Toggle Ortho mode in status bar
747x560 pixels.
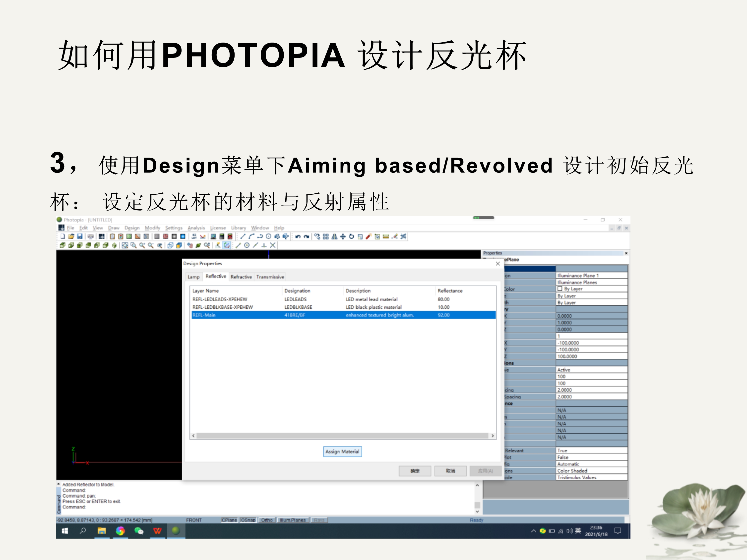267,520
